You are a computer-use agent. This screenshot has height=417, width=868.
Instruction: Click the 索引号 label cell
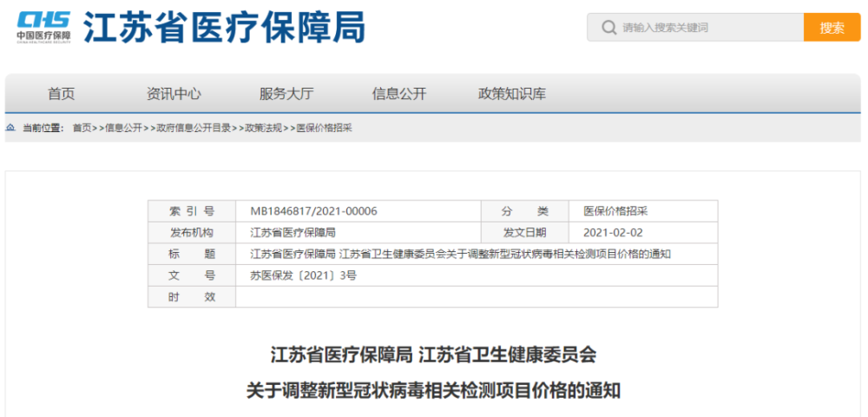192,211
